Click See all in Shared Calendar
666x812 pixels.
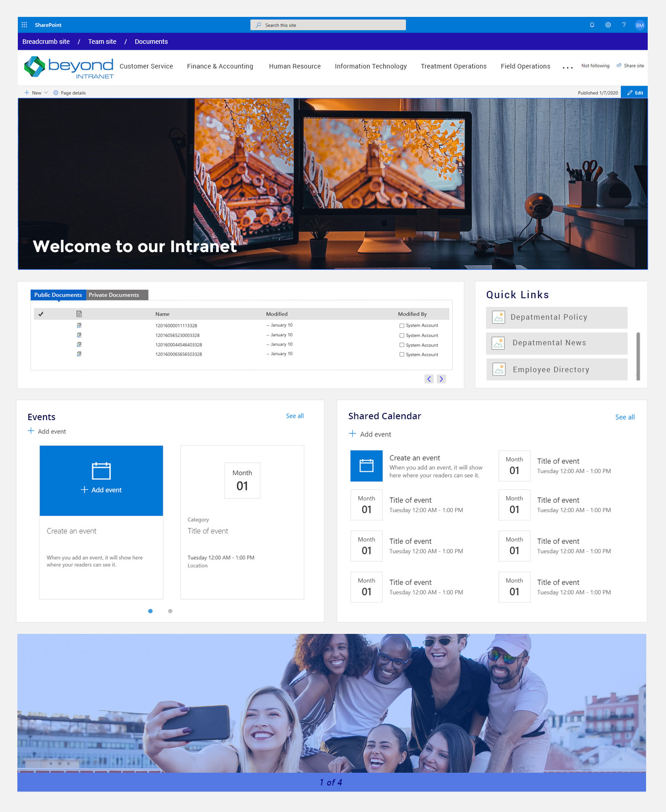[625, 417]
